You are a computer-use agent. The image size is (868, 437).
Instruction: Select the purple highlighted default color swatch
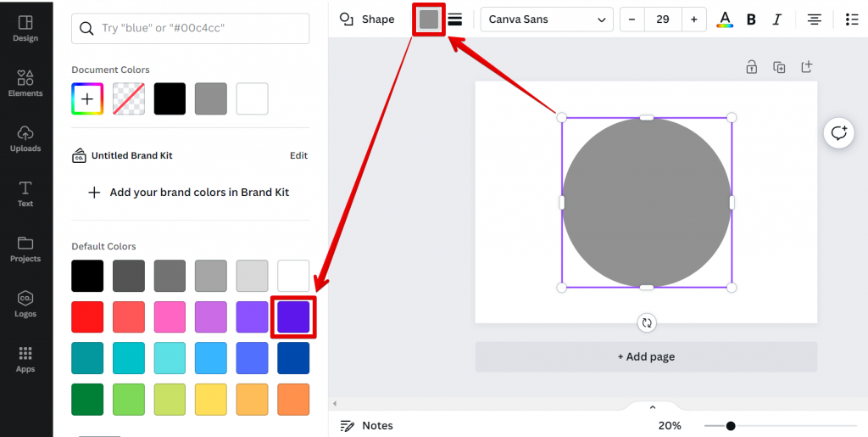[293, 317]
